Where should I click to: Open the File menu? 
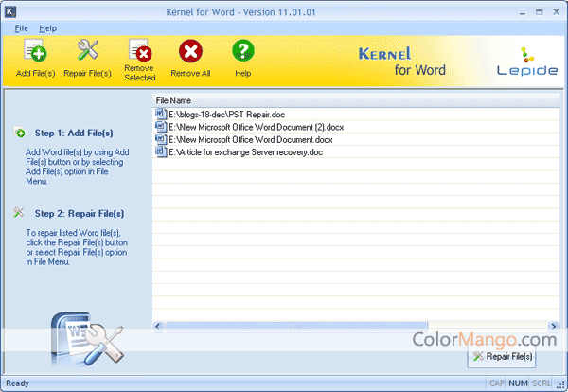click(22, 28)
